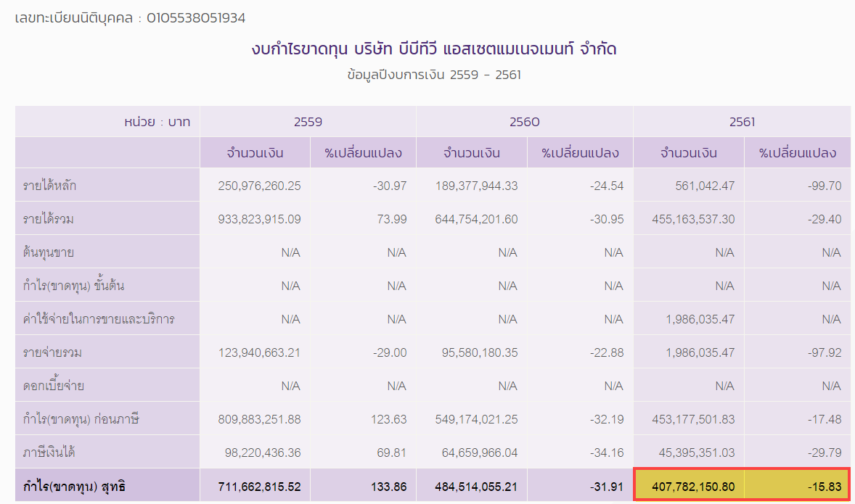Click the %เปลี่ยนแปลง header under year 2560

click(x=580, y=152)
